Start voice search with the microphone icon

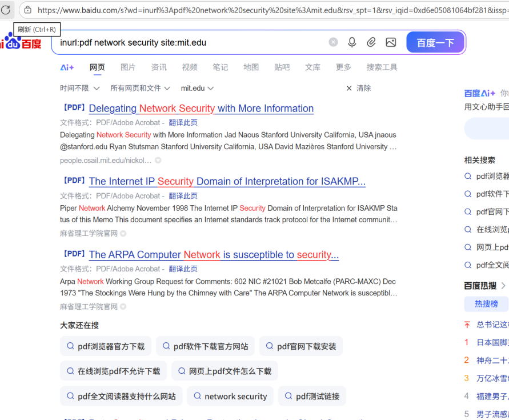point(352,42)
